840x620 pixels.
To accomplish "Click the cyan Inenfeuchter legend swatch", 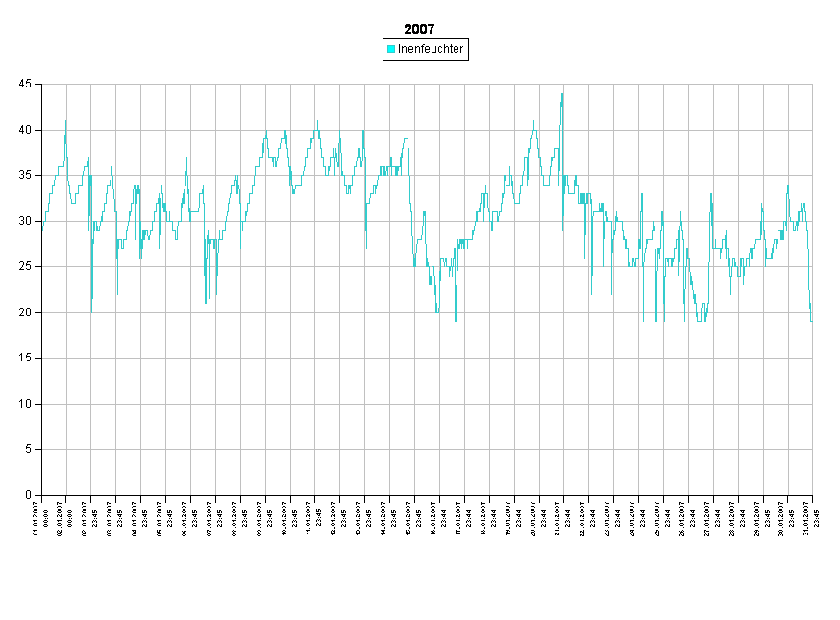I will [x=391, y=49].
